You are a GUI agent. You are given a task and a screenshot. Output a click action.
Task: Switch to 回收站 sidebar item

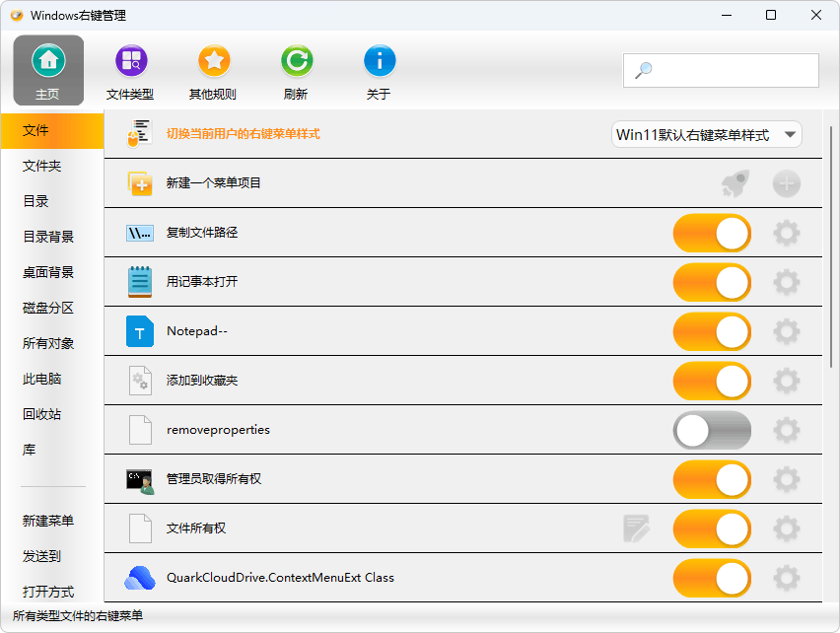42,414
